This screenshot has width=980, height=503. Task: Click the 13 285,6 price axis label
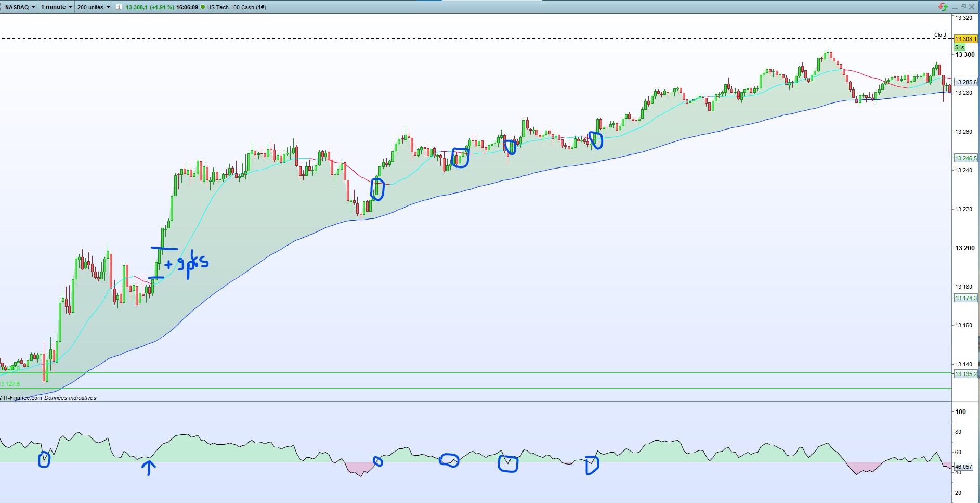pyautogui.click(x=965, y=82)
